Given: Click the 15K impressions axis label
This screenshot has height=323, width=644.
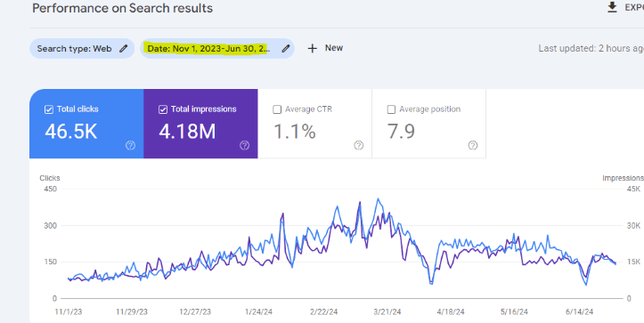Looking at the screenshot, I should point(633,262).
